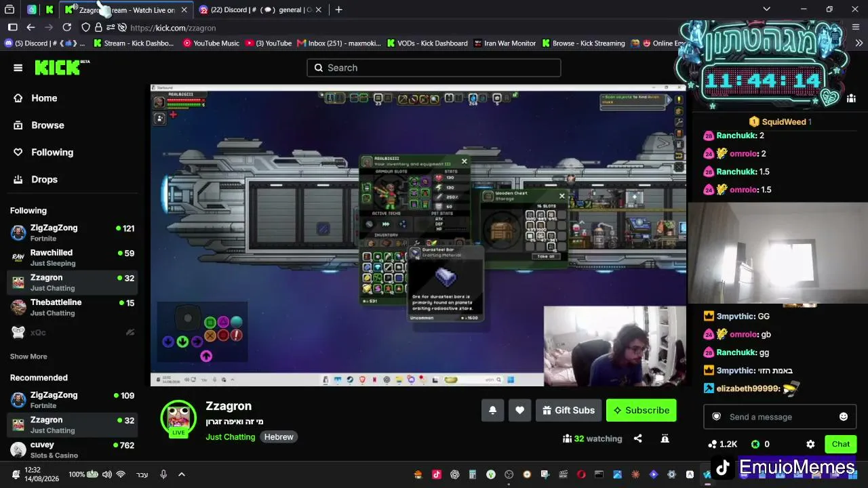
Task: Reload the page with refresh button
Action: (66, 28)
